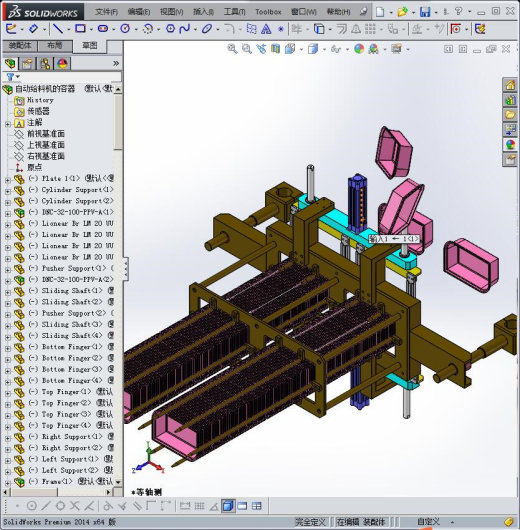Expand the Top Finger<1> component
The image size is (520, 530).
pos(7,393)
